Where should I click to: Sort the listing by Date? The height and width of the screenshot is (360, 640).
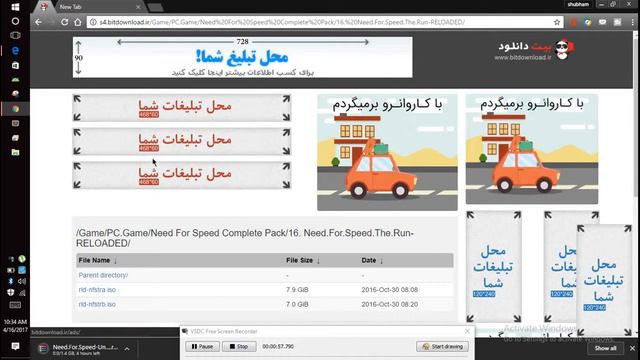point(372,260)
